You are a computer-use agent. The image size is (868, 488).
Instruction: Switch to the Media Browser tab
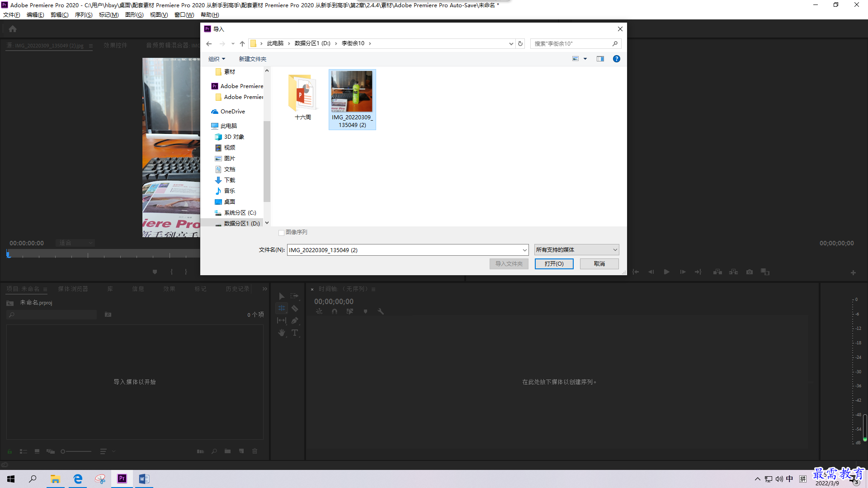pos(73,289)
